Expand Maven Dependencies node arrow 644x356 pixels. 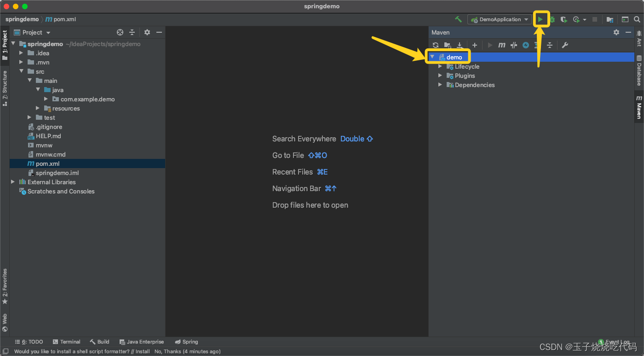coord(440,85)
